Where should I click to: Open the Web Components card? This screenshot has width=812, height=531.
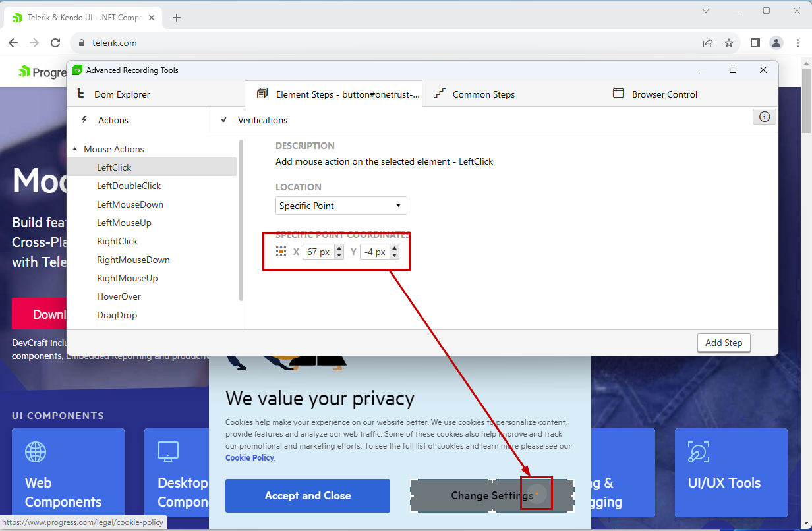click(68, 472)
